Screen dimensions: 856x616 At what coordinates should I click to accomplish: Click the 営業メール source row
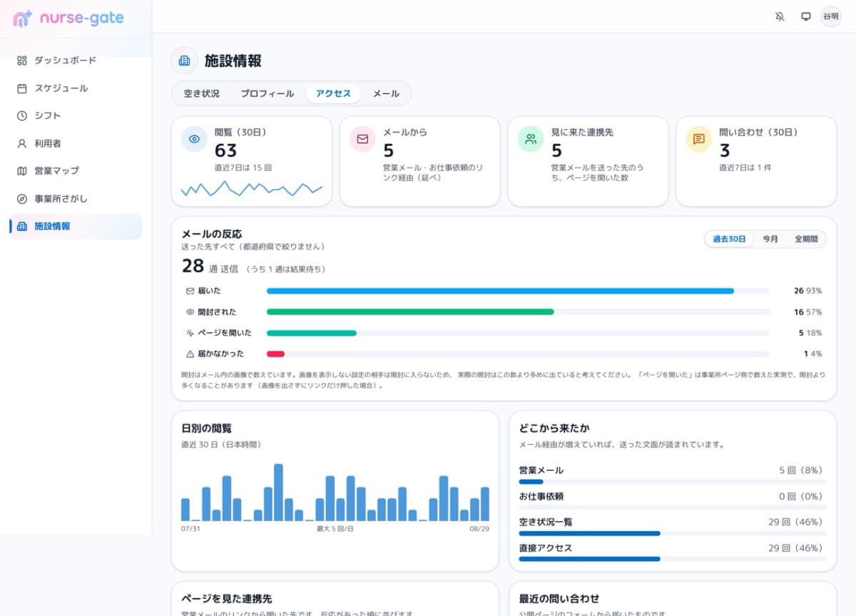click(x=673, y=475)
